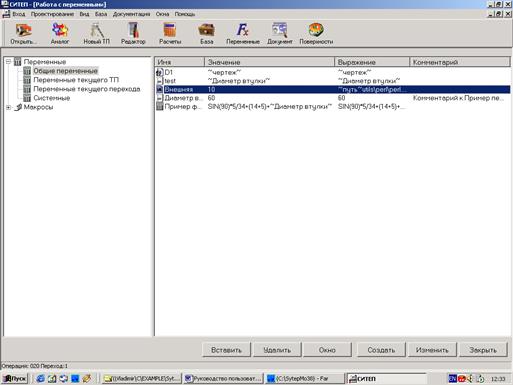
Task: Click the Удалить button
Action: coord(277,350)
